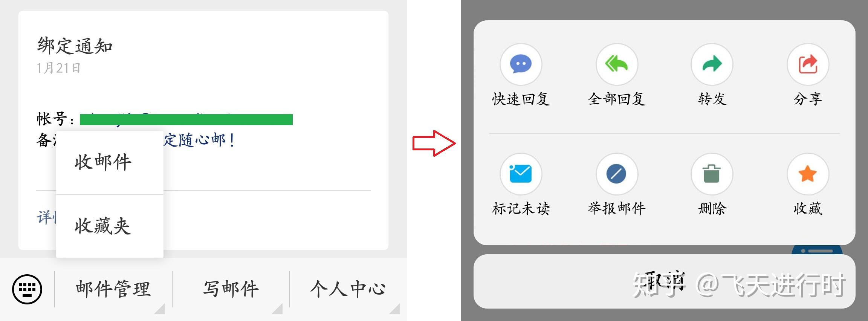Tap the 标记未读 mark unread envelope icon
The width and height of the screenshot is (868, 321).
point(521,174)
